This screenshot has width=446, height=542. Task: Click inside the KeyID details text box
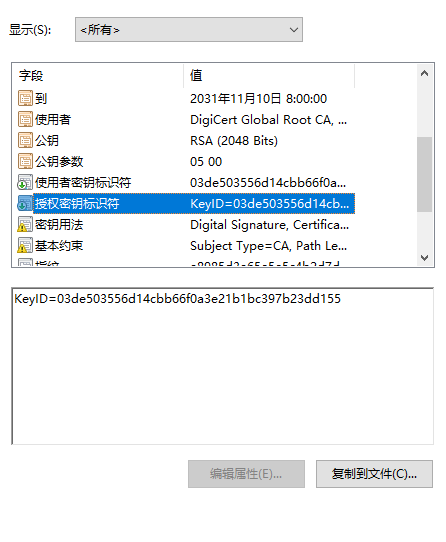coord(223,366)
